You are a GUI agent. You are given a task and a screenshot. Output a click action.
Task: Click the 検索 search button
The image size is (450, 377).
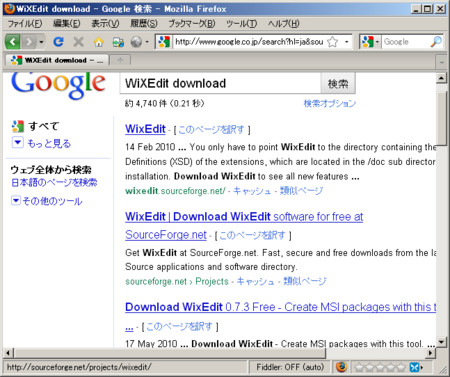[x=338, y=83]
